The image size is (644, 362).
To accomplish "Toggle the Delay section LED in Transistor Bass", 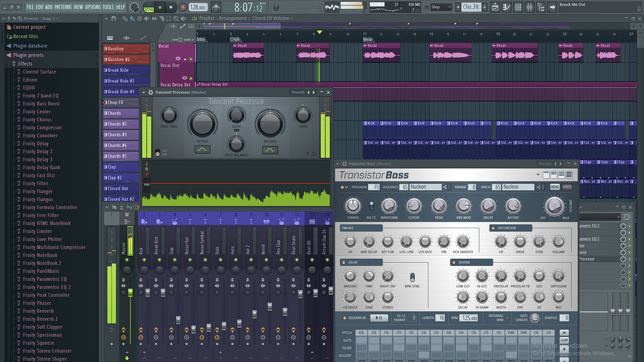I will coord(343,262).
